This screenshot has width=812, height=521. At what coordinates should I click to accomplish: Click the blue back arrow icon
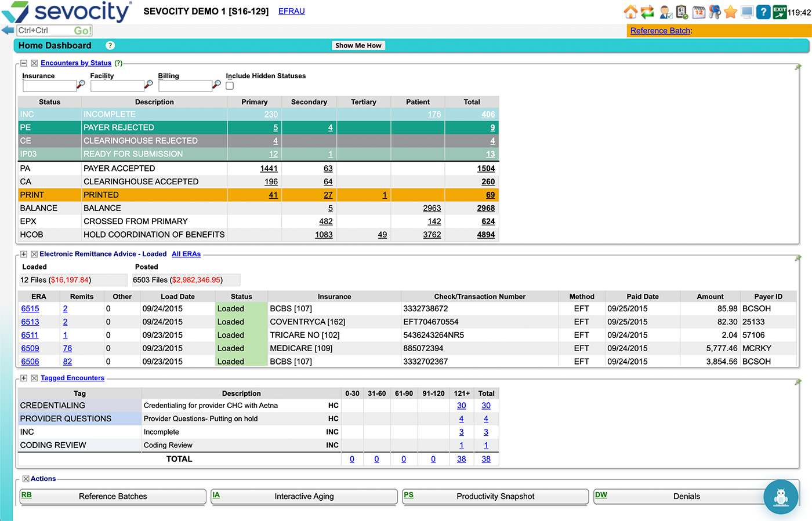pos(8,30)
